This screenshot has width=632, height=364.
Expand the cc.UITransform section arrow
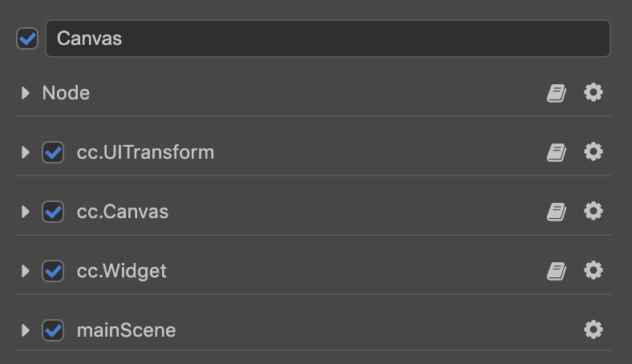click(26, 152)
